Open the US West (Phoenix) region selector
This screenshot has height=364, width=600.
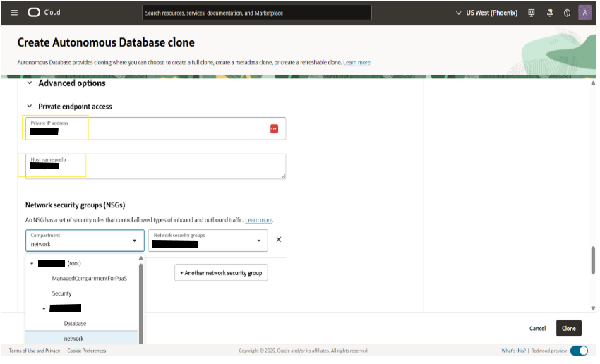pyautogui.click(x=486, y=13)
